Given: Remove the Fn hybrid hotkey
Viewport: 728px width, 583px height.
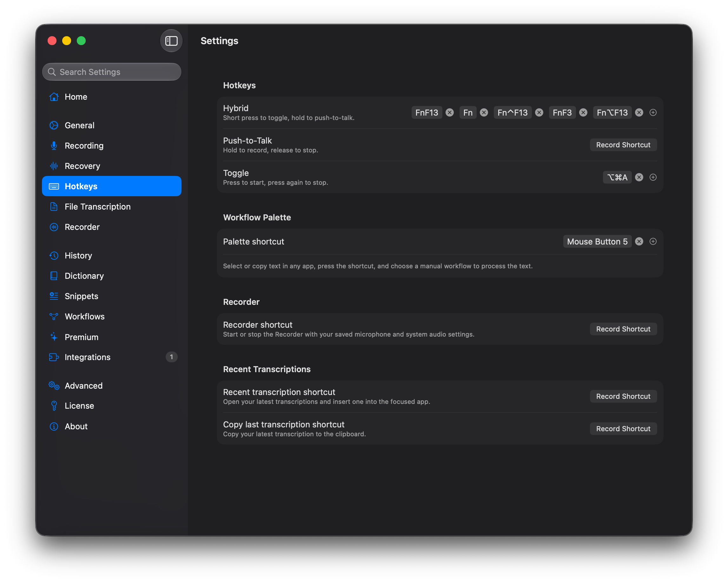Looking at the screenshot, I should 484,112.
